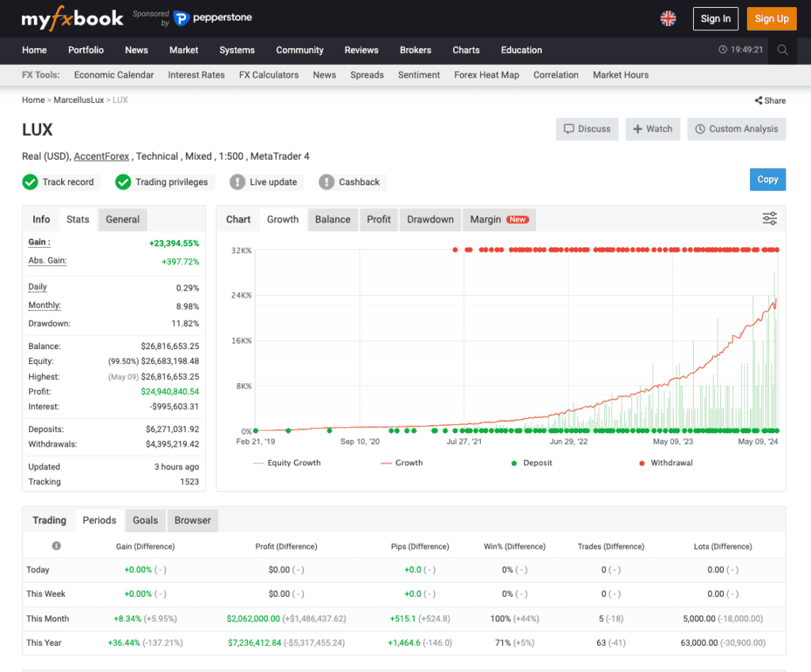811x672 pixels.
Task: Click the Watch button
Action: pyautogui.click(x=653, y=129)
